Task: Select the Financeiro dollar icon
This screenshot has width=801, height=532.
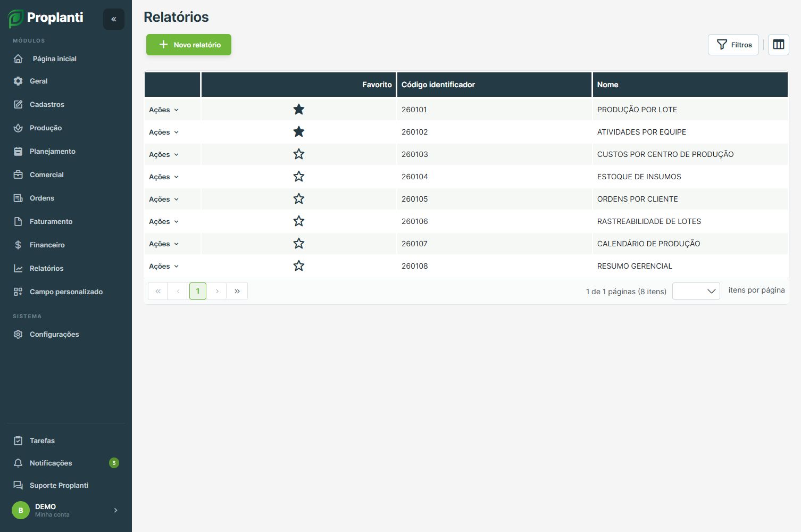Action: tap(18, 245)
